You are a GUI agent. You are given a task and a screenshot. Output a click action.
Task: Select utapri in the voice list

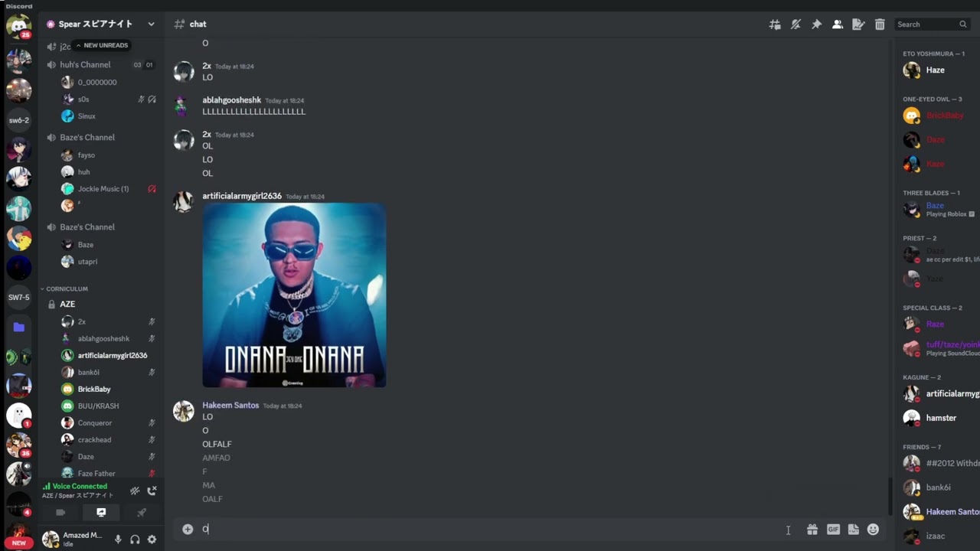(87, 262)
